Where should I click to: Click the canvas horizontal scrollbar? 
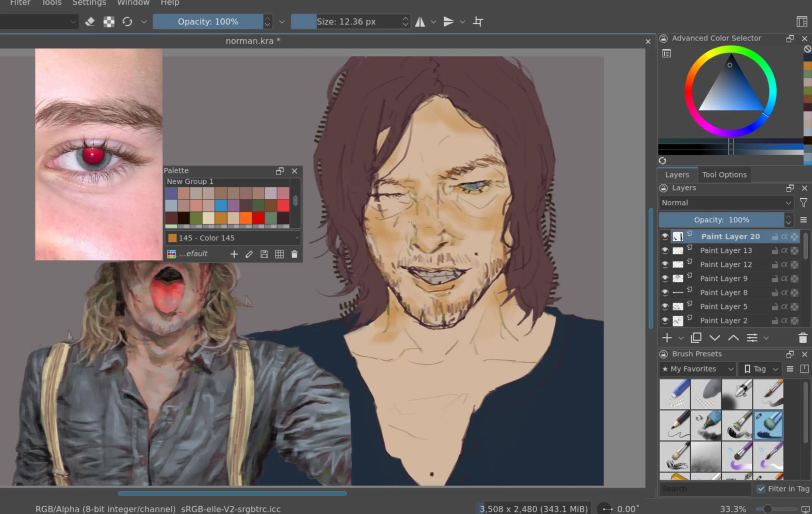coord(232,493)
